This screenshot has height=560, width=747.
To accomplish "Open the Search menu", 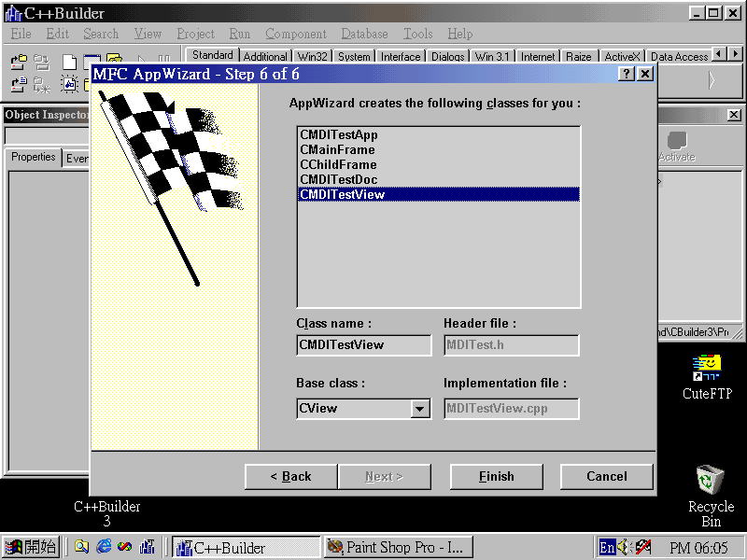I will click(x=101, y=34).
